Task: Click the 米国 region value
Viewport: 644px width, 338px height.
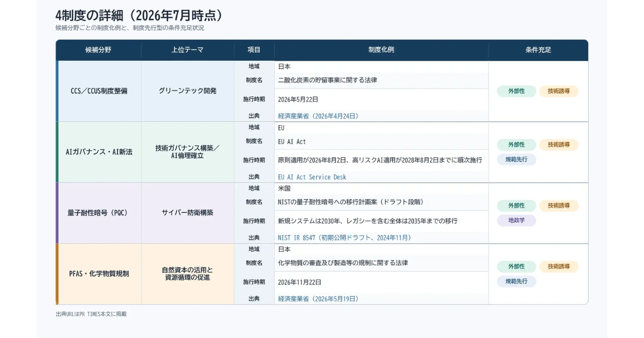Action: (284, 189)
